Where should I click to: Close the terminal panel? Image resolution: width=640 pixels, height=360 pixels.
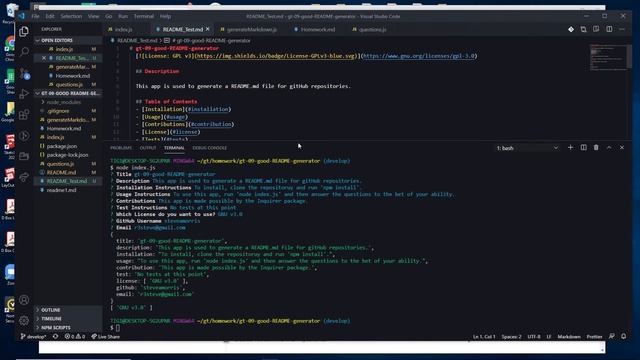tap(622, 147)
